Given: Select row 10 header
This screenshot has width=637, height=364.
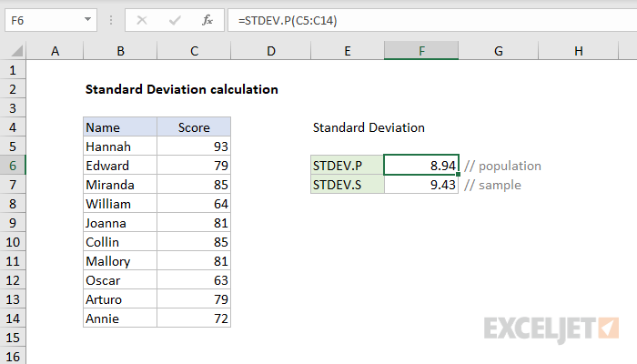Looking at the screenshot, I should click(14, 242).
